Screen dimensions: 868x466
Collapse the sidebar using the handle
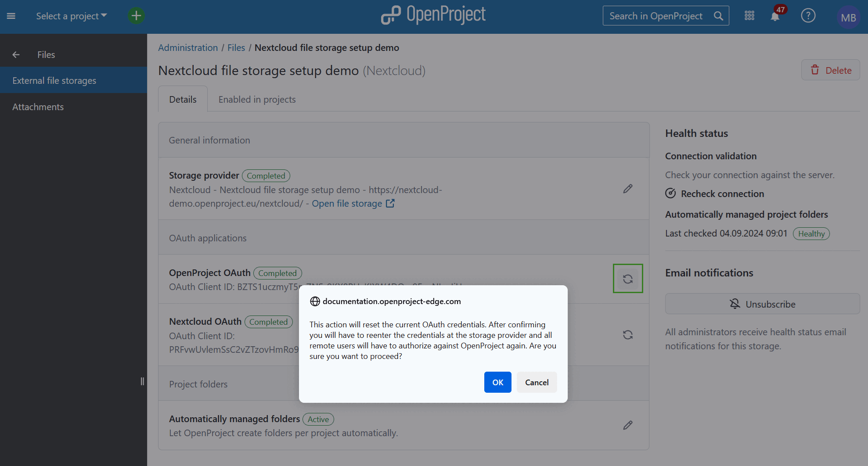pyautogui.click(x=142, y=381)
